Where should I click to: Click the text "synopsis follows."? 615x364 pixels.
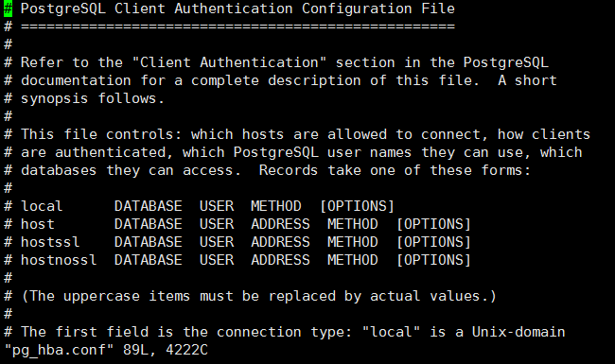click(x=93, y=98)
